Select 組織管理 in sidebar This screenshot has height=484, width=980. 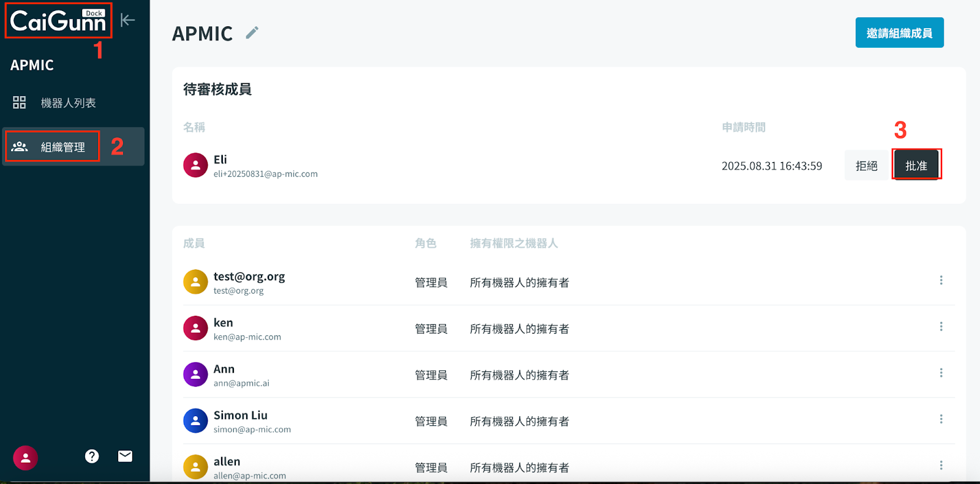coord(62,147)
